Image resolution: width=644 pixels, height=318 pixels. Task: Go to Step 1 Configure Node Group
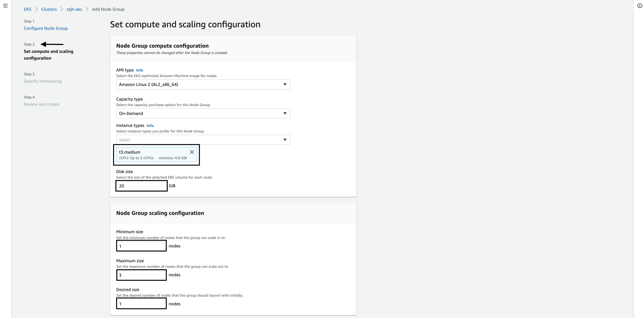click(46, 28)
